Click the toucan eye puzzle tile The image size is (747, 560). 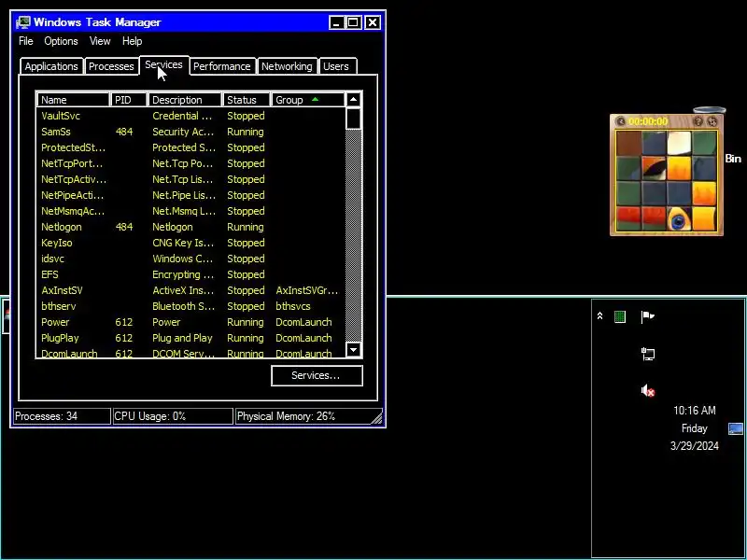(x=679, y=218)
